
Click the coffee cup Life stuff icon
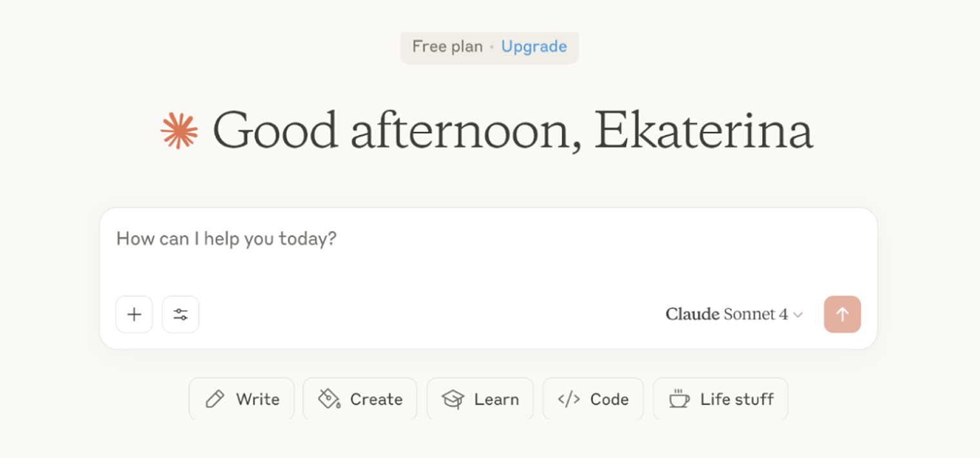(x=679, y=399)
